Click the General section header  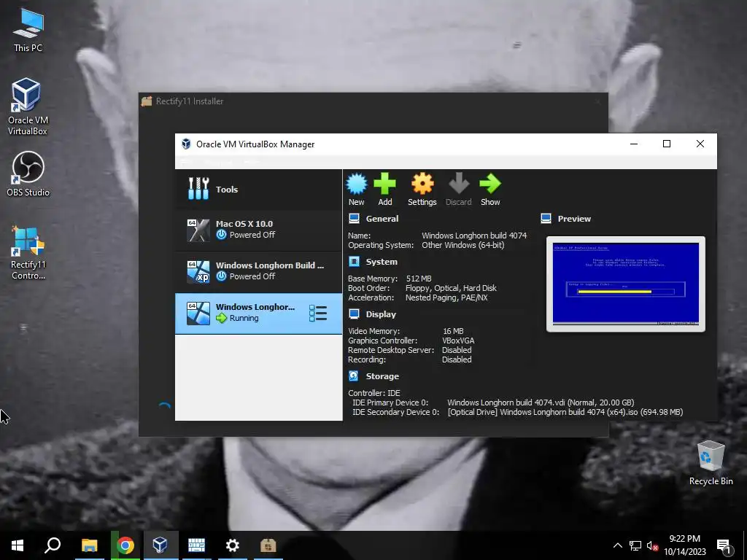(382, 219)
